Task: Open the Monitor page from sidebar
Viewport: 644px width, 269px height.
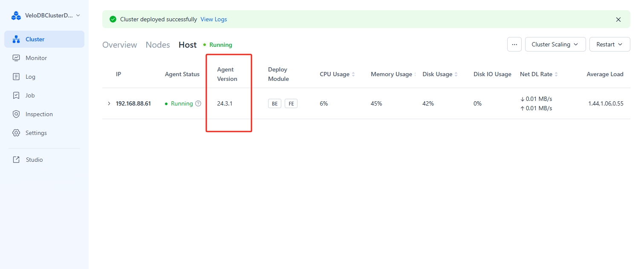Action: (x=36, y=58)
